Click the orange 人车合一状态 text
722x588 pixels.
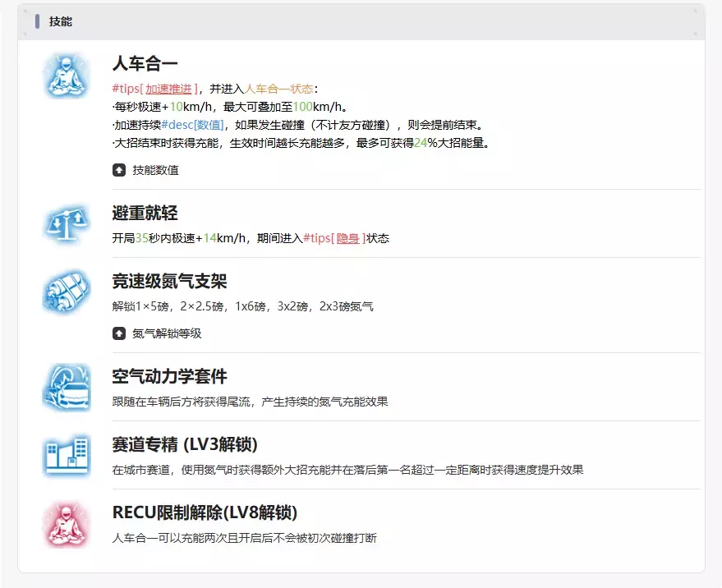279,89
